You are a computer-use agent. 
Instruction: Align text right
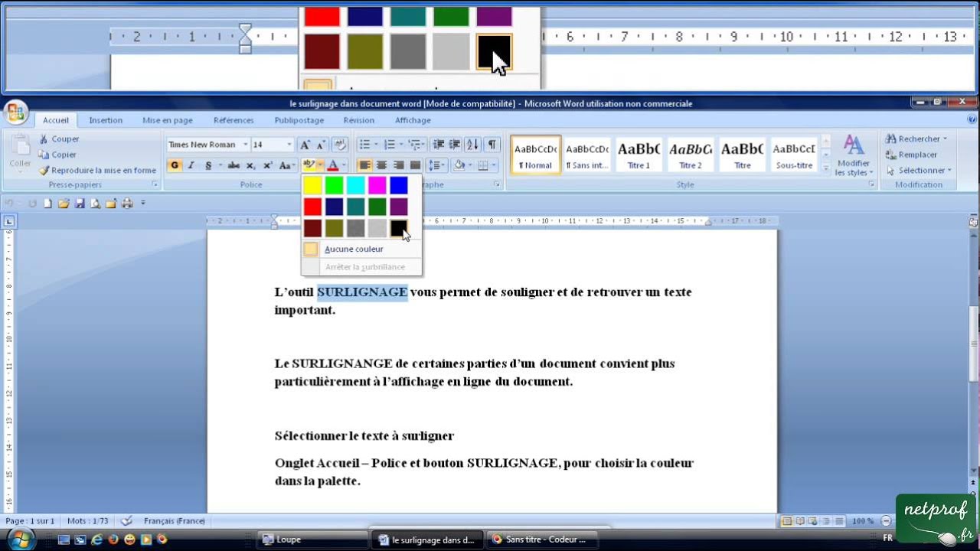point(398,165)
